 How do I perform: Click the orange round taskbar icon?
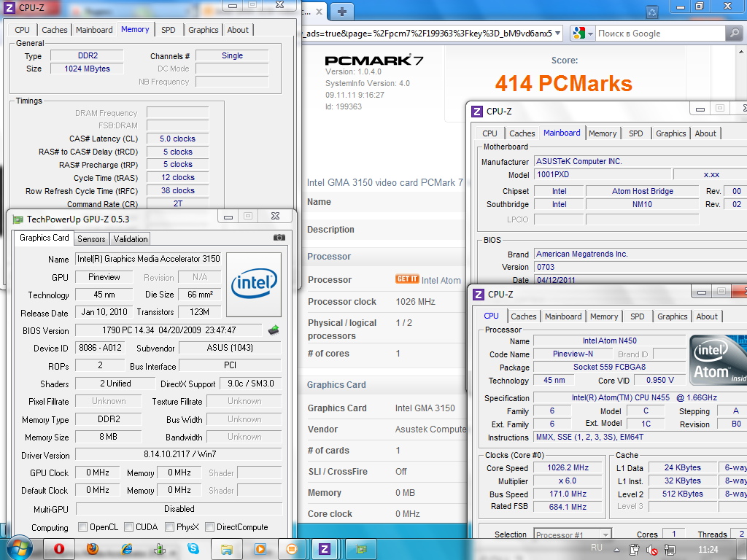[x=292, y=549]
